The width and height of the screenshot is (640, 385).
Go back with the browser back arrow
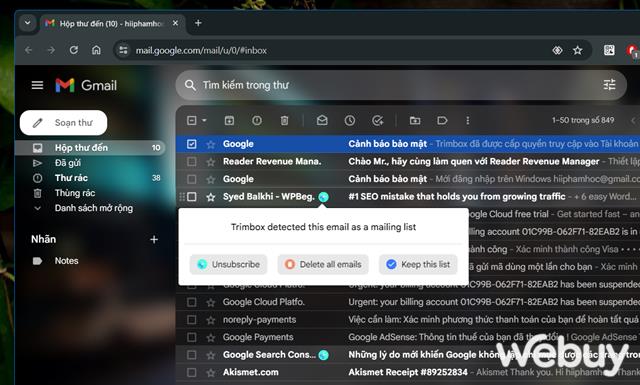pos(29,50)
